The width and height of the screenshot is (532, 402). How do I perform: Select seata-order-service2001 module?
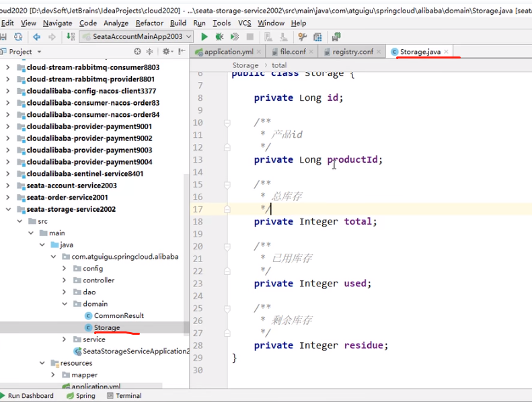[x=67, y=198]
